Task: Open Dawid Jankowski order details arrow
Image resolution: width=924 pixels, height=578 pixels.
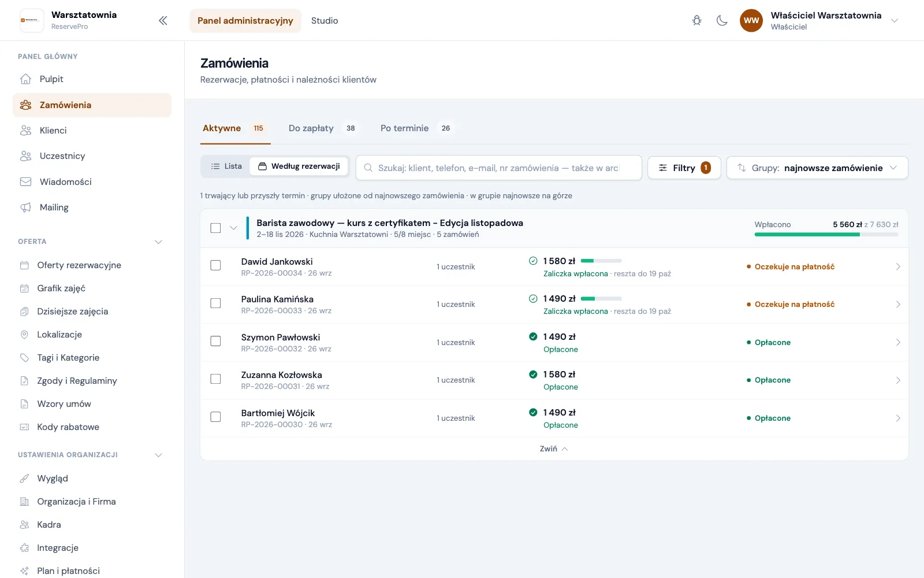Action: pos(898,267)
